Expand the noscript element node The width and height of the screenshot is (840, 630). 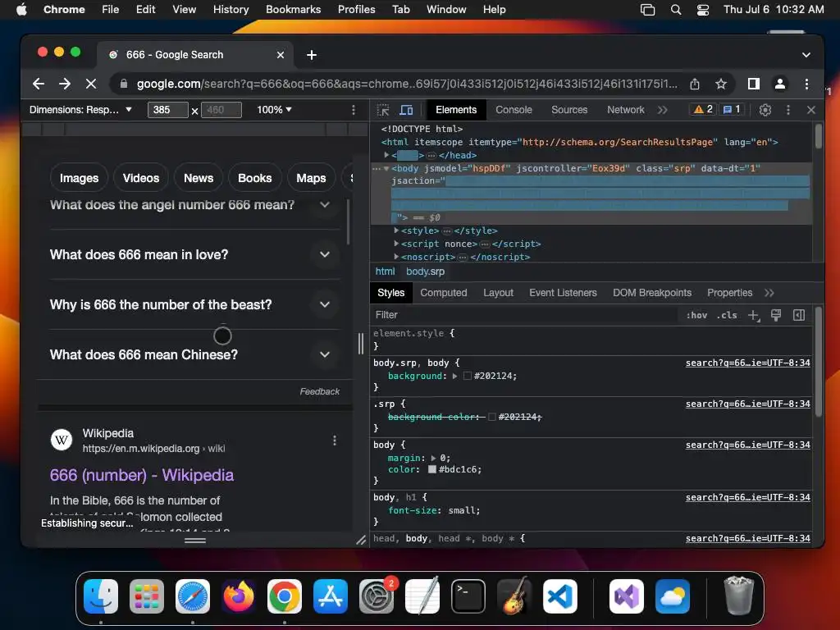tap(396, 257)
